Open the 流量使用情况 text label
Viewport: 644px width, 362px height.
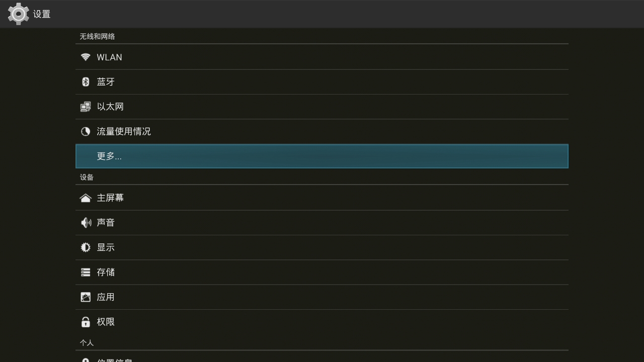point(124,132)
